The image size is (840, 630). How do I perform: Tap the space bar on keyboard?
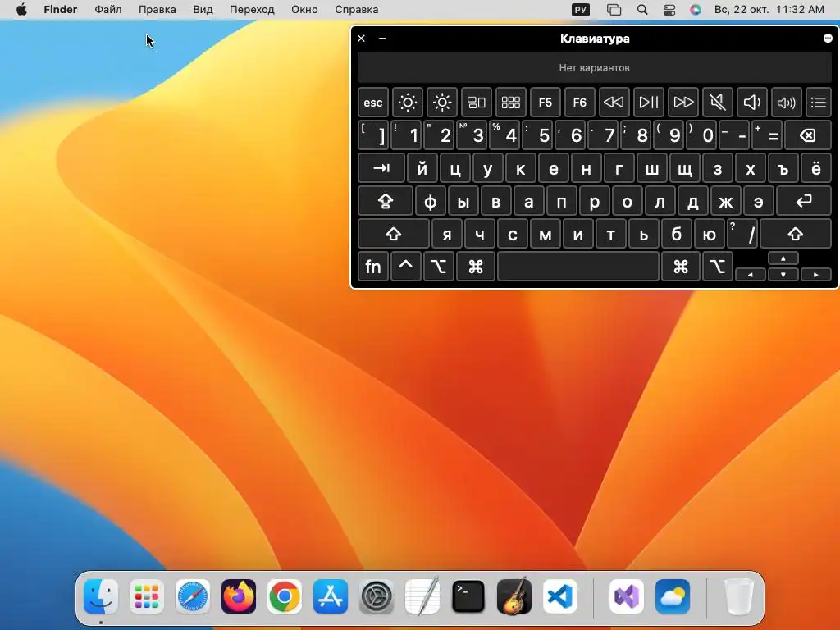tap(578, 267)
